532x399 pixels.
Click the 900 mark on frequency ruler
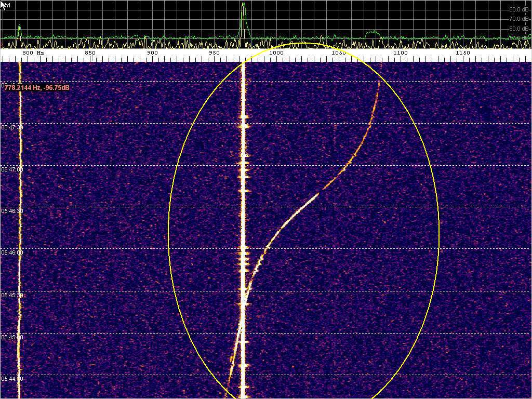point(152,53)
